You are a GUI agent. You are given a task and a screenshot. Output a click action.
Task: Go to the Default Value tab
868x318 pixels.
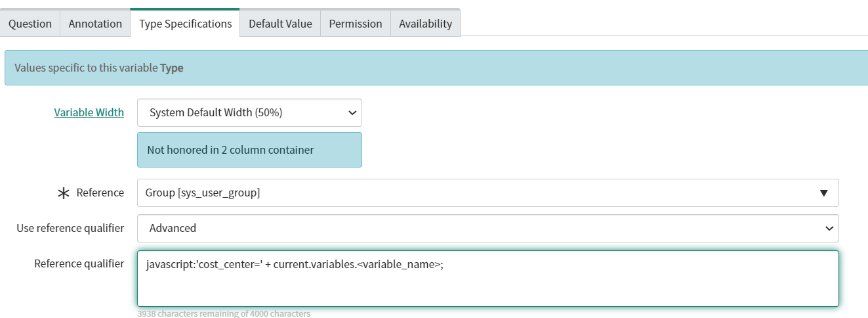tap(280, 23)
